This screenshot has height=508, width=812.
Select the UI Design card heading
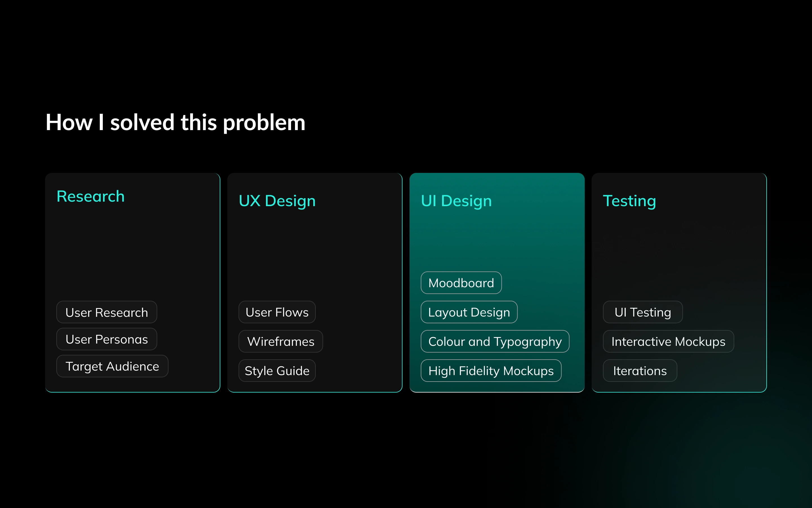pos(456,201)
